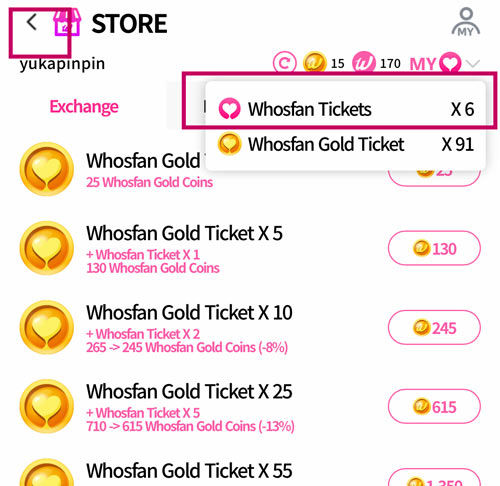Tap the pink W coin icon
Image resolution: width=500 pixels, height=486 pixels.
coord(364,63)
